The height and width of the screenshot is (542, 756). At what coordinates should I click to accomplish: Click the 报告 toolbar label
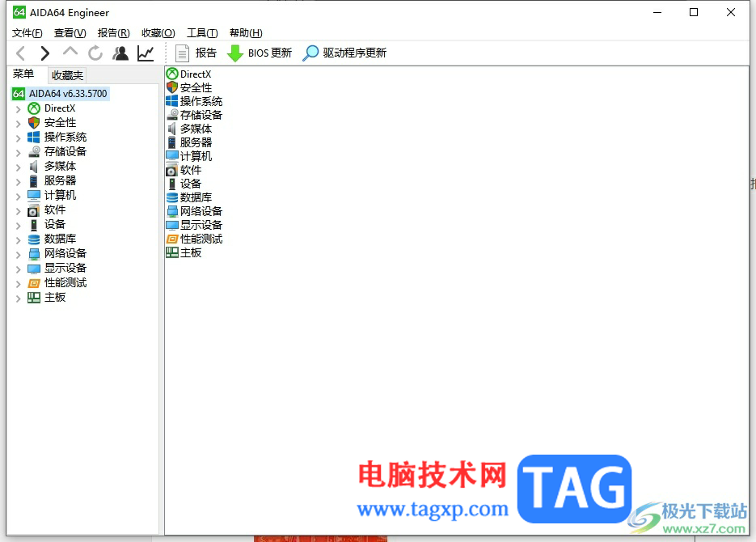click(x=206, y=53)
